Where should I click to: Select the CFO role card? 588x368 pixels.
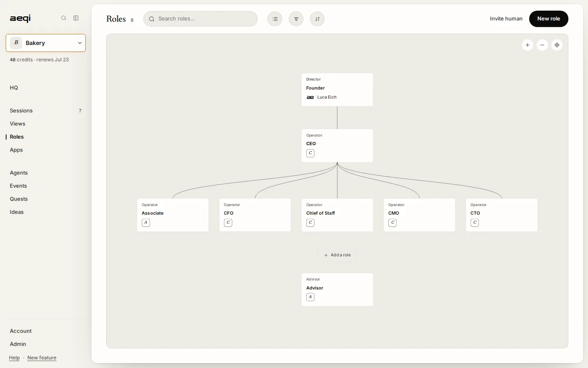[x=255, y=215]
